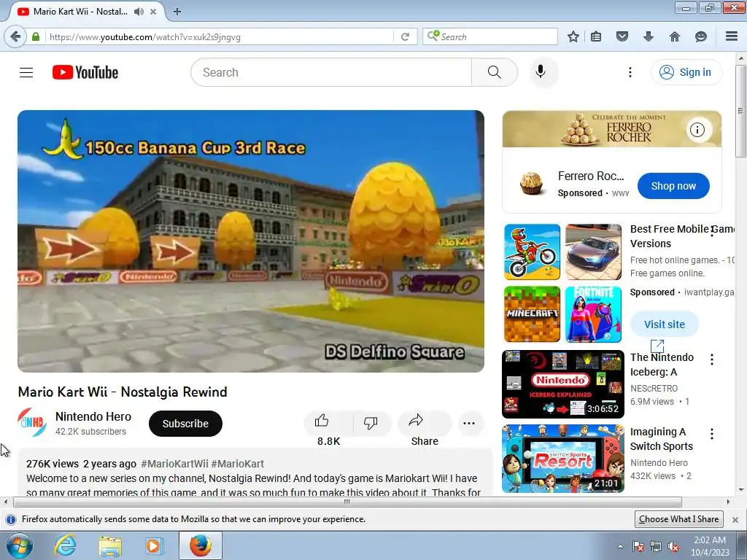Open Nintendo Hero channel avatar
Viewport: 747px width, 560px height.
pos(32,422)
